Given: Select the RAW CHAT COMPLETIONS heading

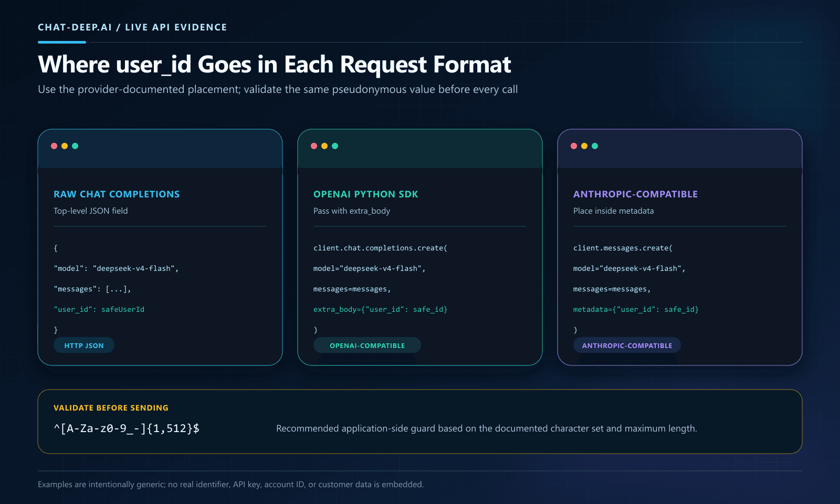Looking at the screenshot, I should pos(117,194).
